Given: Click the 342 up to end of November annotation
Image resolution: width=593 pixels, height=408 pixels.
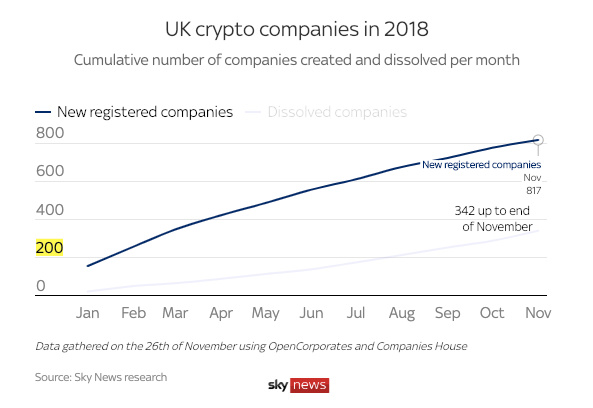Looking at the screenshot, I should [x=493, y=219].
